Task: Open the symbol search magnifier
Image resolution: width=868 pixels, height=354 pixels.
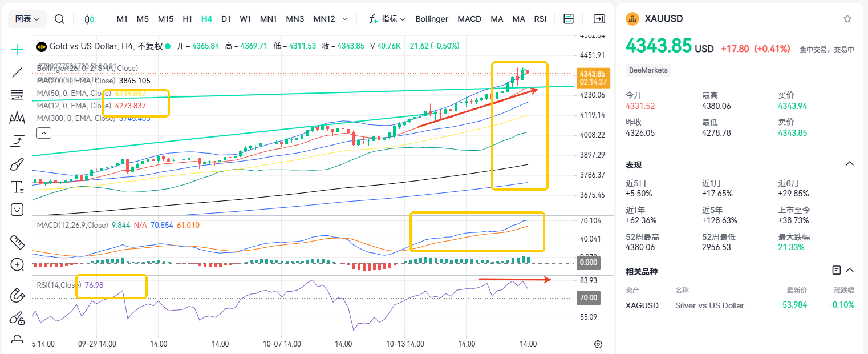Action: click(x=59, y=19)
